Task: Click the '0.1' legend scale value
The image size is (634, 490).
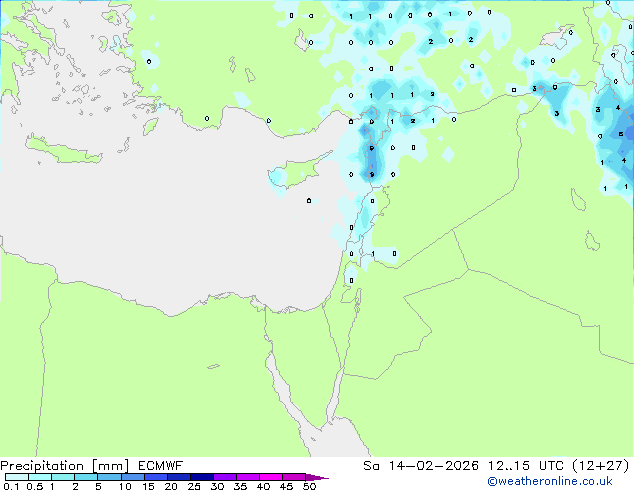Action: [11, 486]
